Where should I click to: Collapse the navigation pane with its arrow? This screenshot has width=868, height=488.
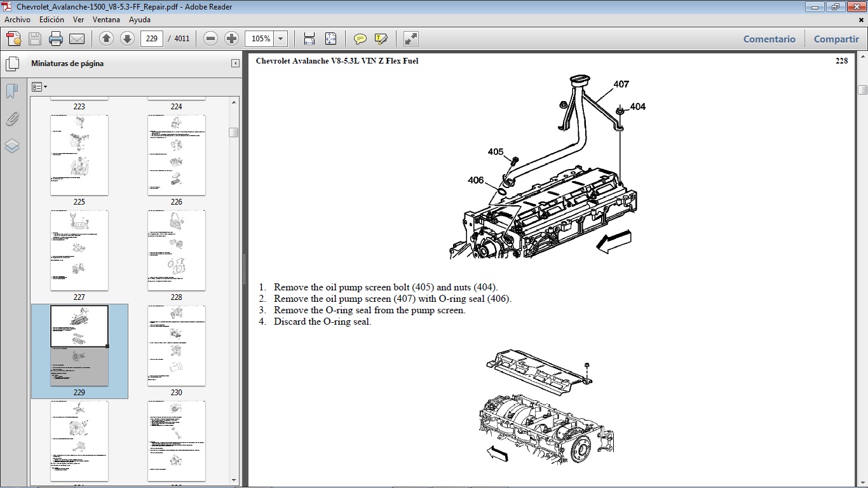[x=234, y=63]
